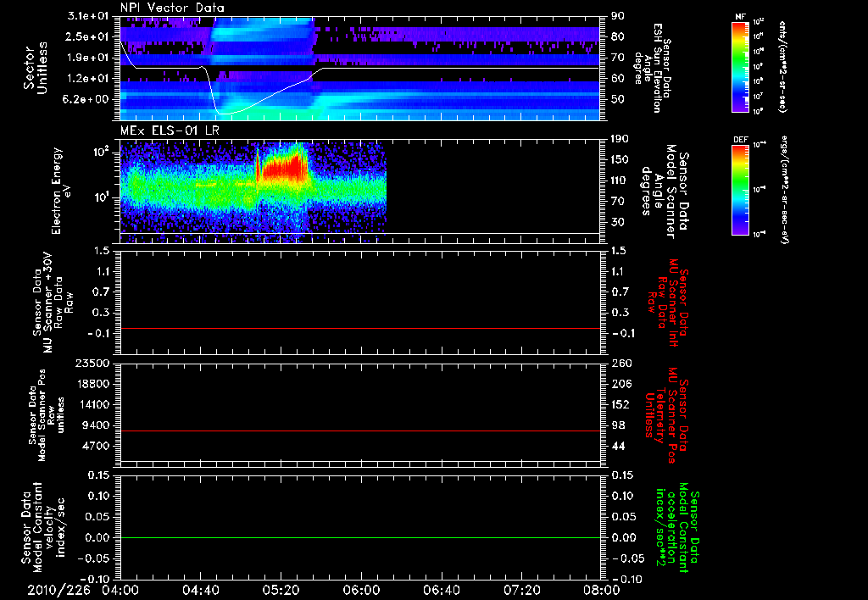Click the 07:20 time axis label
Screen dimensions: 868x600
pyautogui.click(x=521, y=591)
